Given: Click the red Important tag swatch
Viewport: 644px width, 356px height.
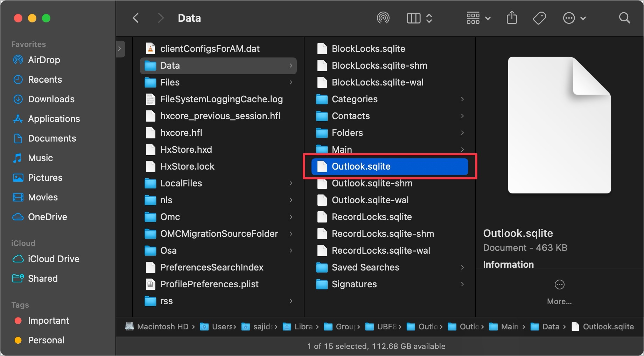Looking at the screenshot, I should tap(18, 320).
